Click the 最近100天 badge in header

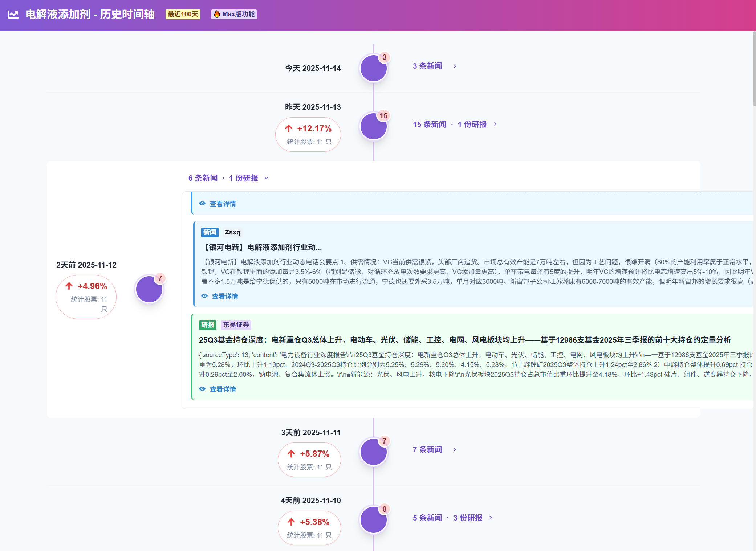(183, 14)
